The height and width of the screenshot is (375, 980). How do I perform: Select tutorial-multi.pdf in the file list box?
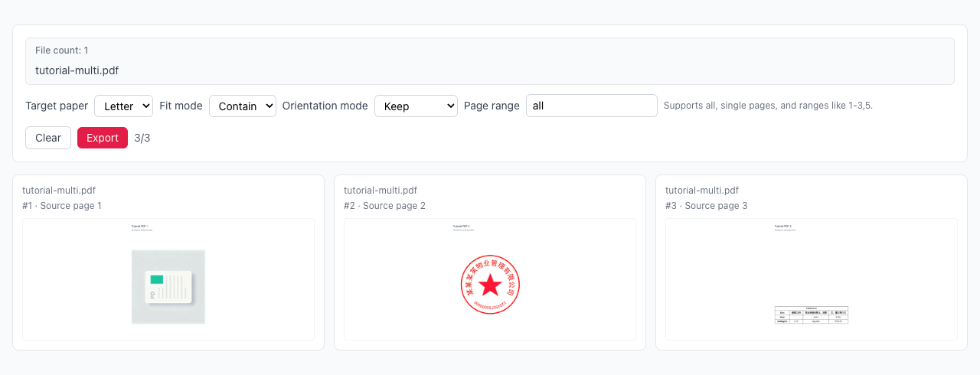(77, 70)
